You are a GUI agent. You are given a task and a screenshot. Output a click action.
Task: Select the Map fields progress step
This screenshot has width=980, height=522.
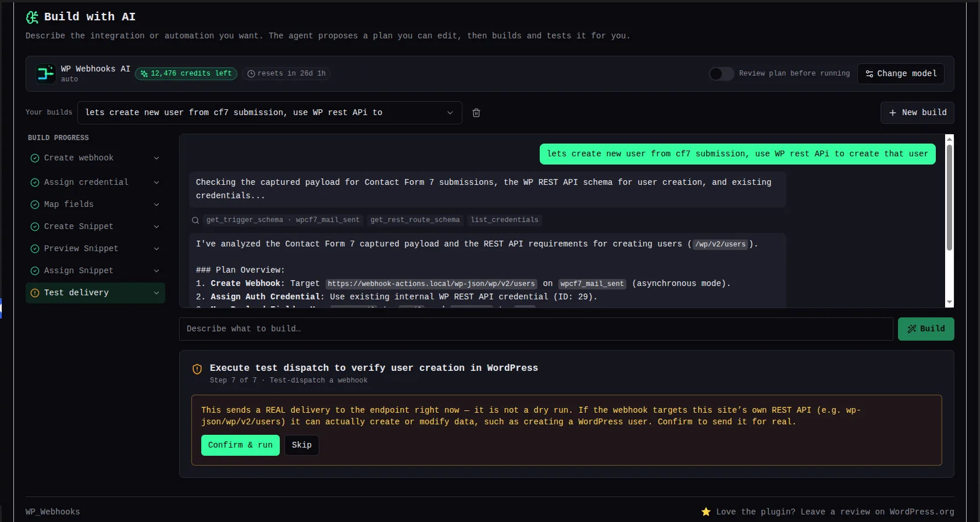click(95, 205)
